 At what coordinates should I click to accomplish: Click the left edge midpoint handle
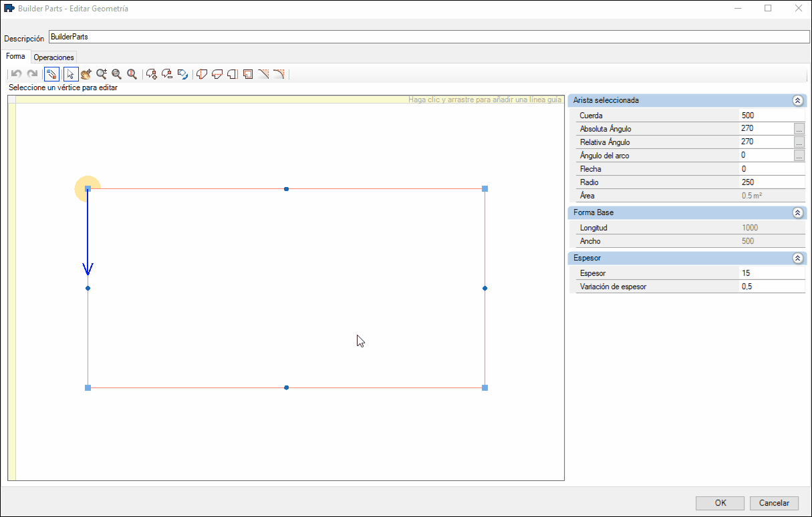point(88,289)
